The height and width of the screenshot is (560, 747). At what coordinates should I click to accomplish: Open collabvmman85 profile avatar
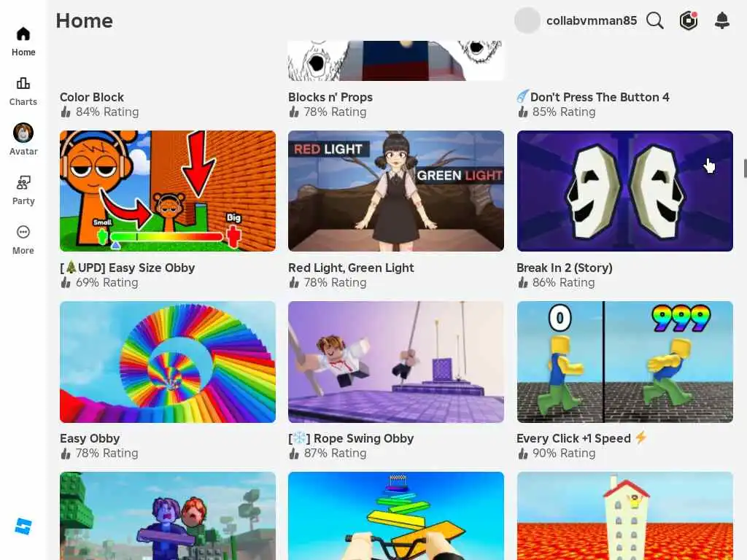click(x=527, y=20)
